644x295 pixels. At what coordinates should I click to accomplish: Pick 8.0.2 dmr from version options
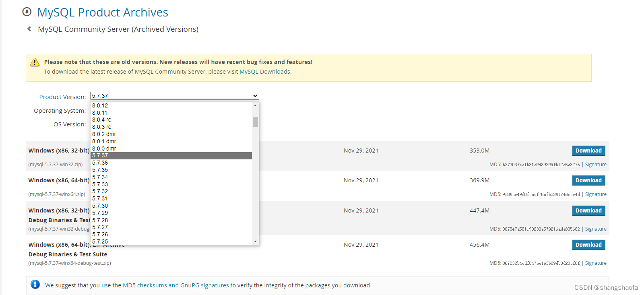click(171, 134)
